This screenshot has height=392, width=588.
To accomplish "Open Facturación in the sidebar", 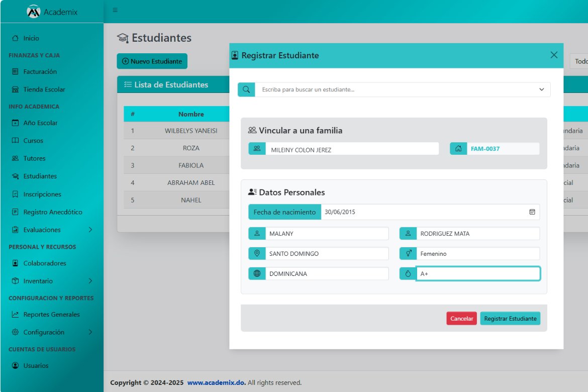I will click(40, 71).
